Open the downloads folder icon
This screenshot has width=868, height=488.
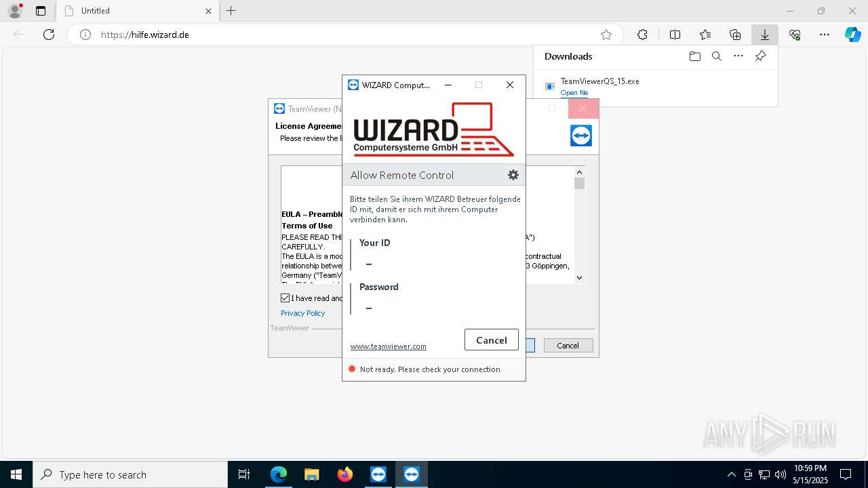coord(695,56)
